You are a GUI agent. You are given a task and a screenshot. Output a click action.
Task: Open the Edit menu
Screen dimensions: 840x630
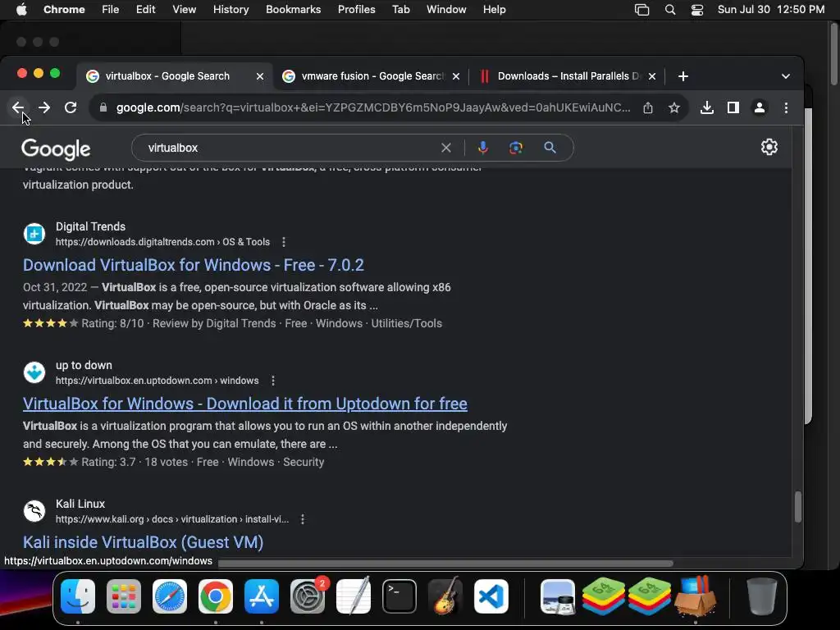(145, 10)
